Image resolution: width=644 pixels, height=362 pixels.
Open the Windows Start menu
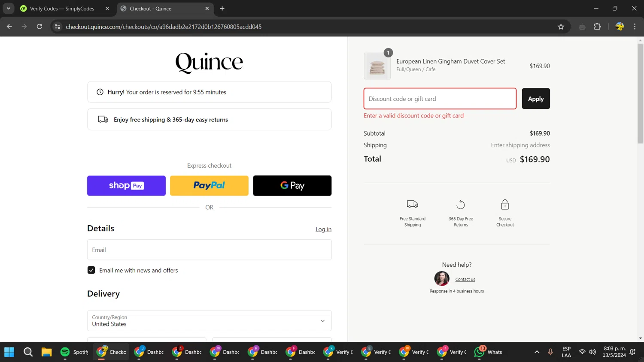(x=9, y=352)
